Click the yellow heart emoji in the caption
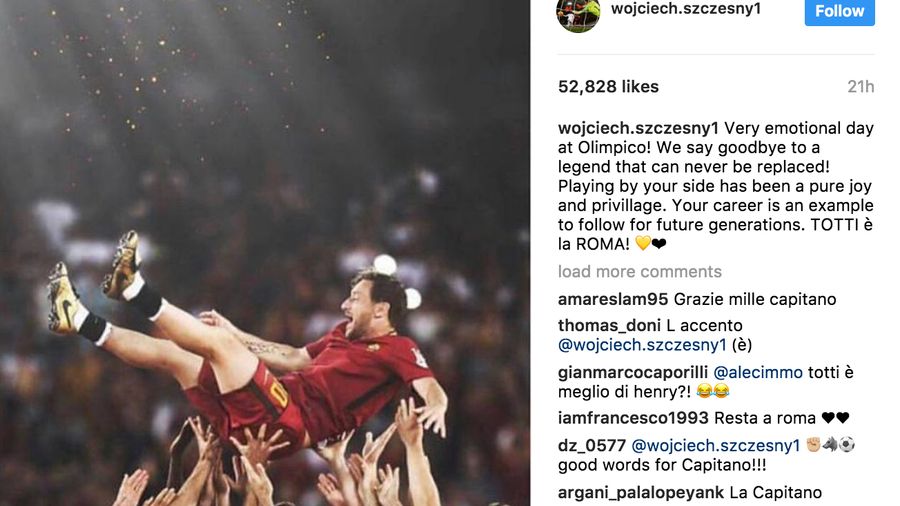This screenshot has width=900, height=506. click(643, 244)
